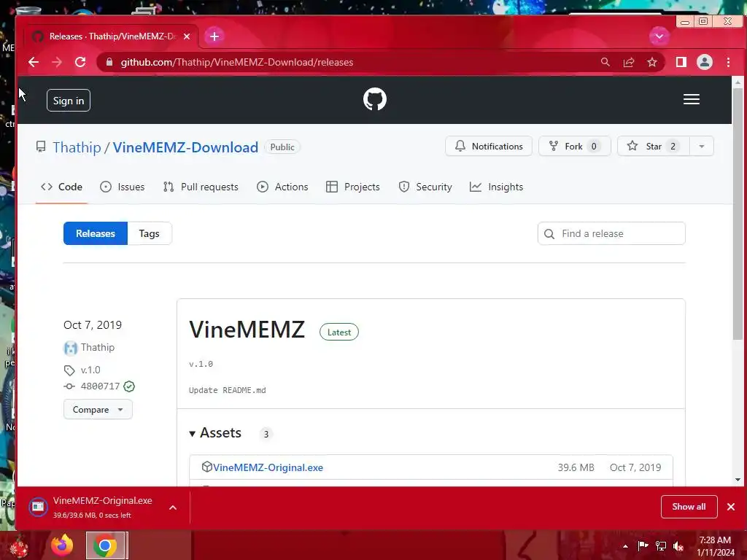Click the scrollbar down arrow
Image resolution: width=747 pixels, height=560 pixels.
738,480
